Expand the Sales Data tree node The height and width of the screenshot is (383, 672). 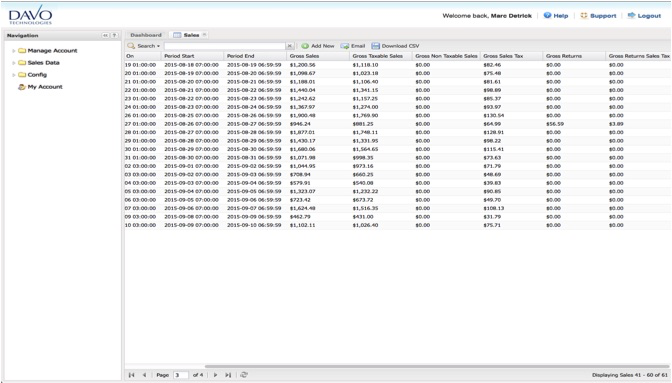tap(14, 63)
